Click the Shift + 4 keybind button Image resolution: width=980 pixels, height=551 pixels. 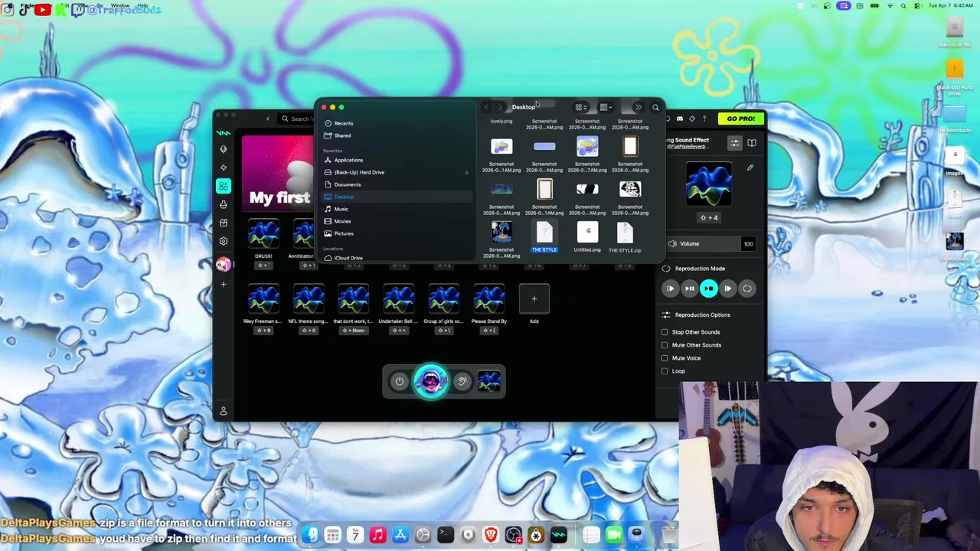709,217
